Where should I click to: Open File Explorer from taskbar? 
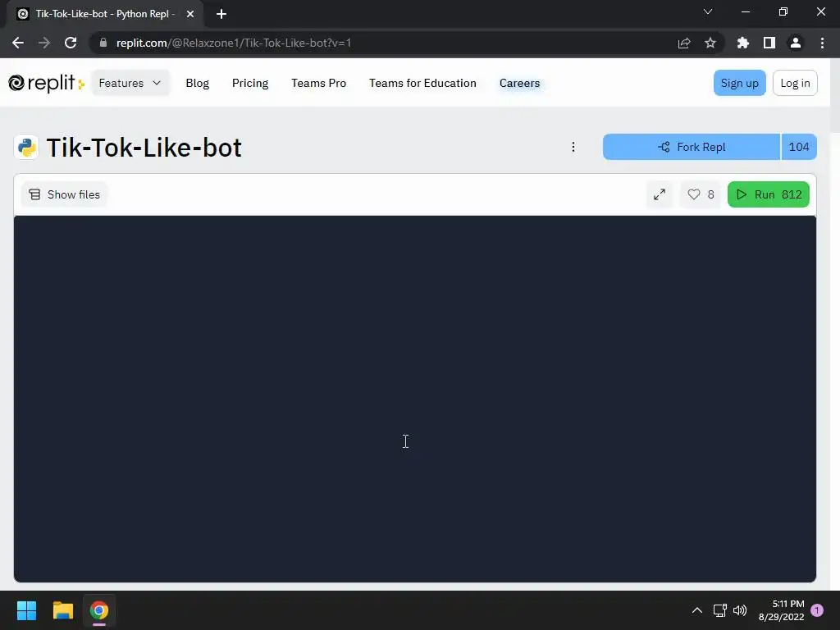coord(62,610)
